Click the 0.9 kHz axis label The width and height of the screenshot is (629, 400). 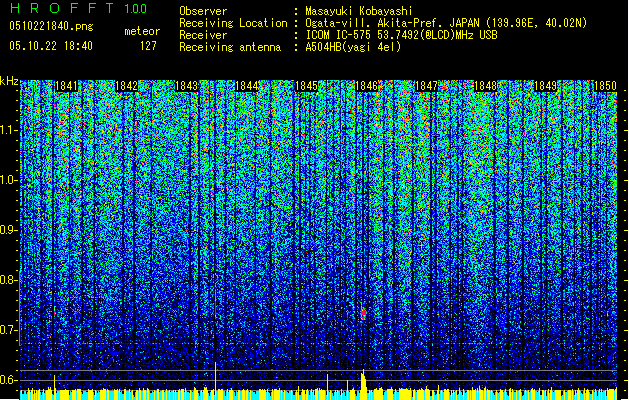9,230
